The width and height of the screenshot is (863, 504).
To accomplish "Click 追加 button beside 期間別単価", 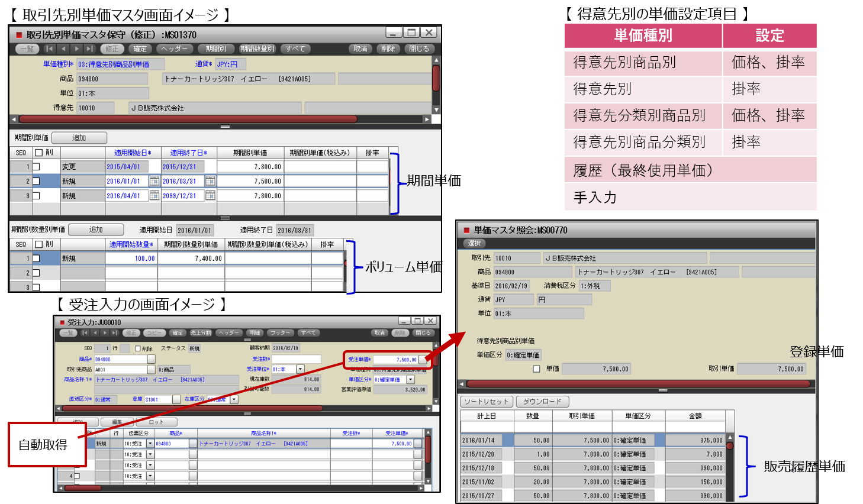I will [79, 138].
